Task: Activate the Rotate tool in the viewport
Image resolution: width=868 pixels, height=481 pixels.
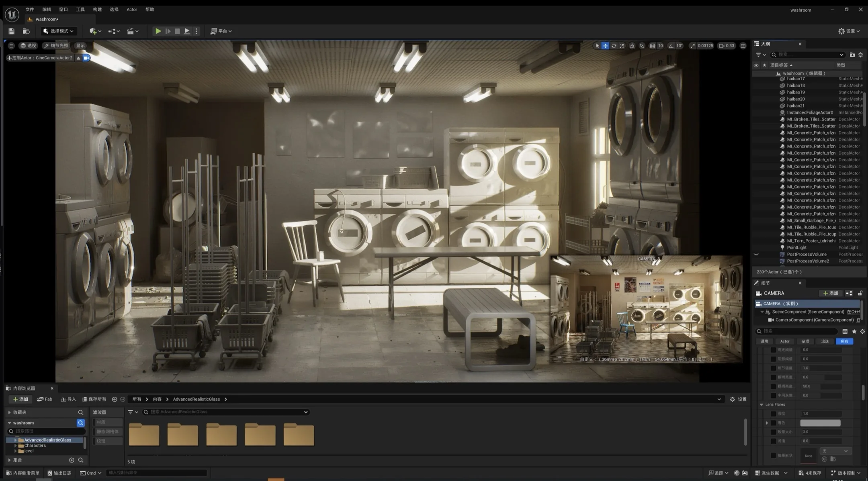Action: click(x=614, y=46)
